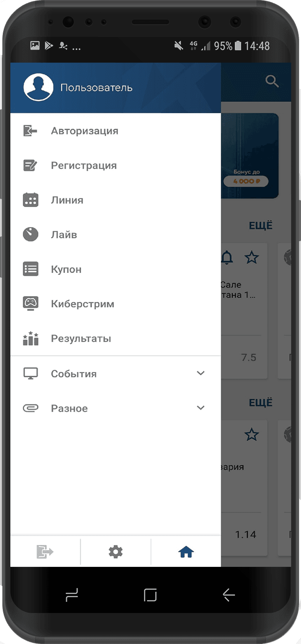The image size is (301, 644).
Task: Tap the search magnifier icon
Action: tap(272, 81)
